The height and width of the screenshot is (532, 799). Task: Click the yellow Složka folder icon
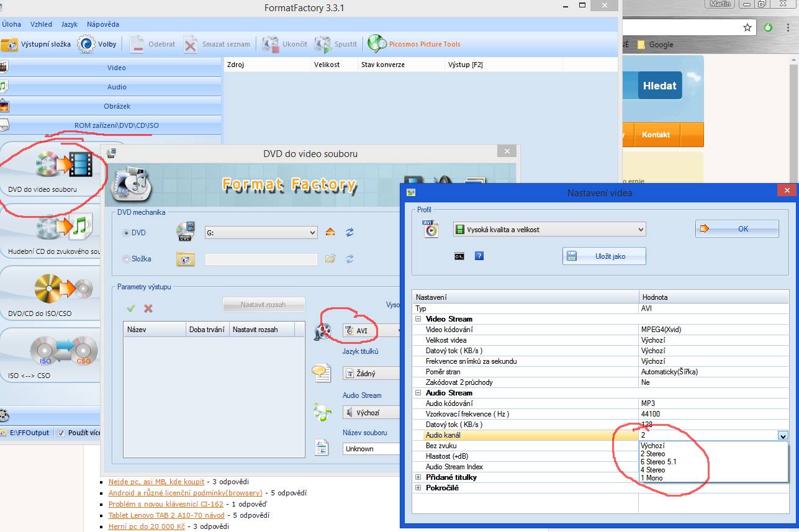click(186, 259)
